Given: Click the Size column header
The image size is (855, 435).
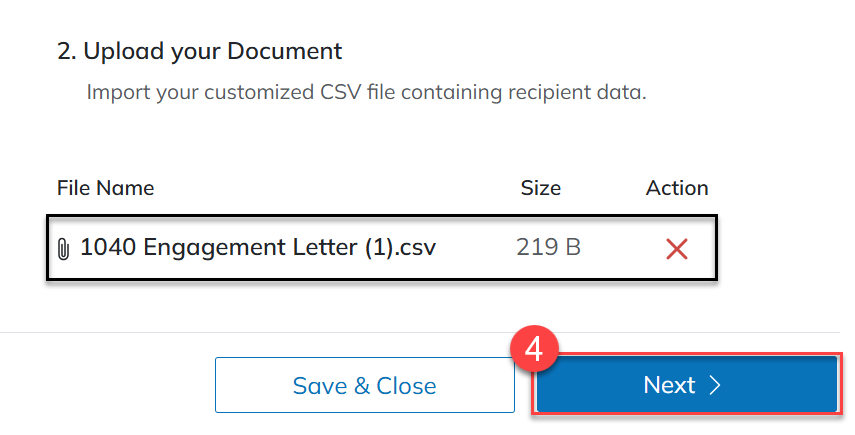Looking at the screenshot, I should coord(541,188).
